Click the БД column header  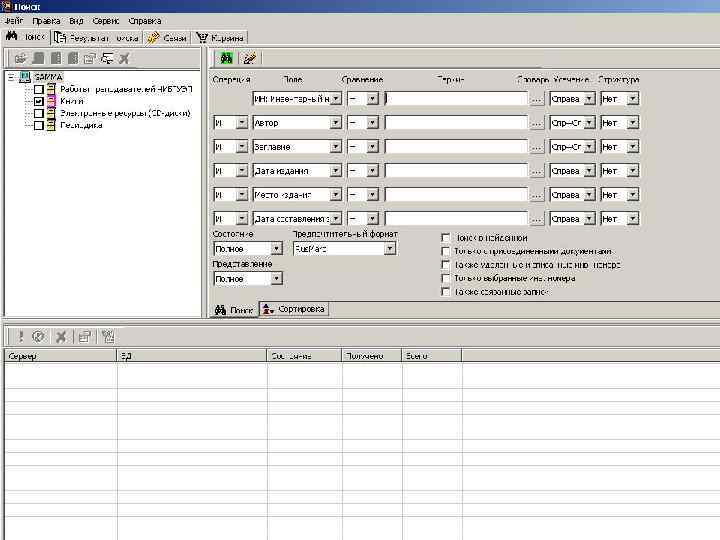pyautogui.click(x=192, y=356)
